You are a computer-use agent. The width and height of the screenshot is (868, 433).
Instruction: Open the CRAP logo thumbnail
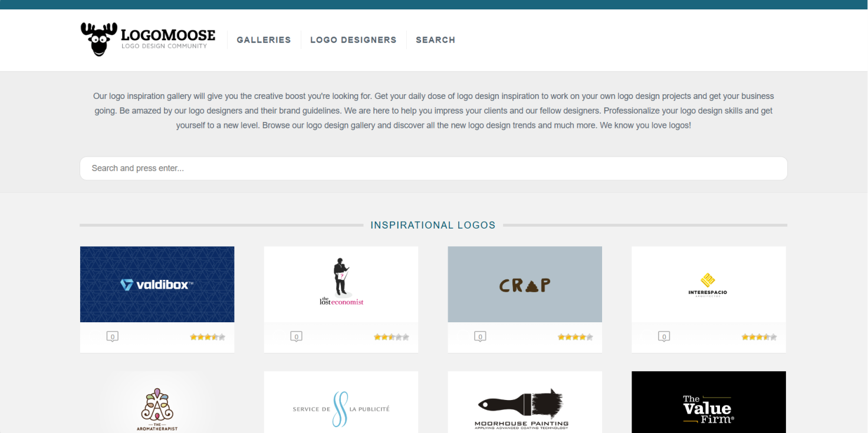525,285
